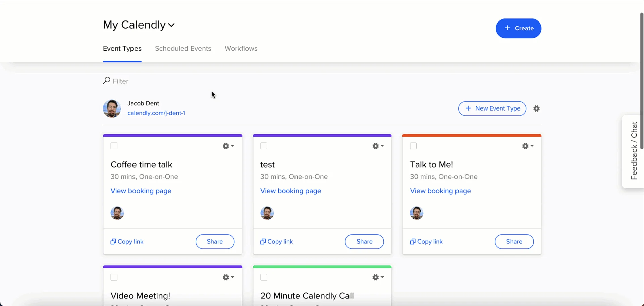Click the blue Create button
Viewport: 644px width, 306px height.
coord(519,28)
